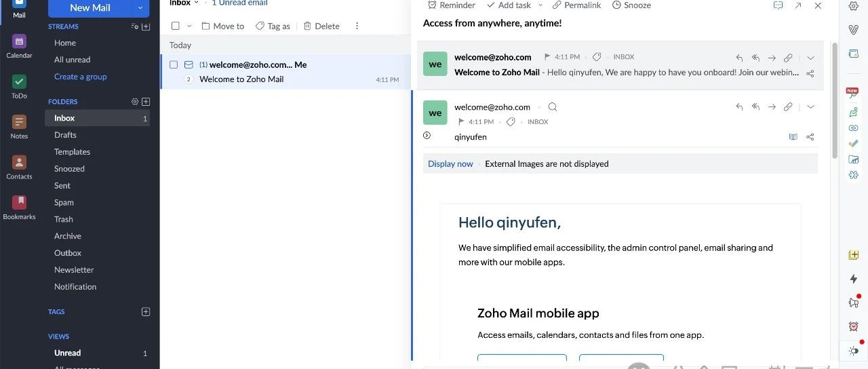Open the Mail app in the sidebar

pyautogui.click(x=19, y=9)
